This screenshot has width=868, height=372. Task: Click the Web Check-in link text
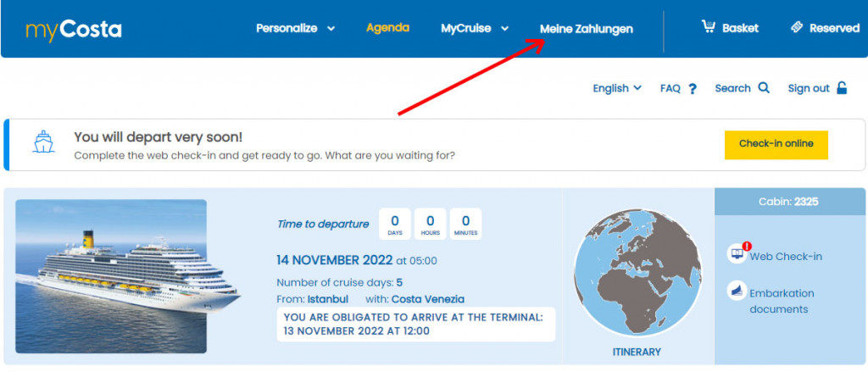pyautogui.click(x=785, y=256)
